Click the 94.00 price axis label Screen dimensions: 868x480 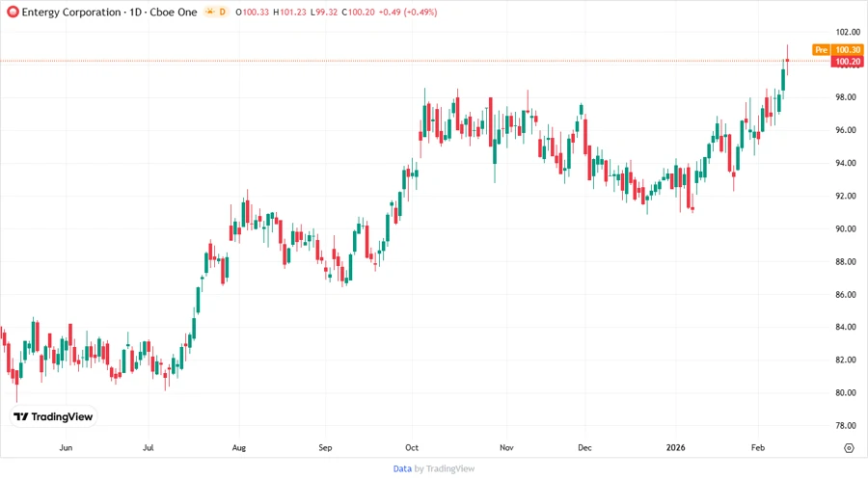click(846, 163)
